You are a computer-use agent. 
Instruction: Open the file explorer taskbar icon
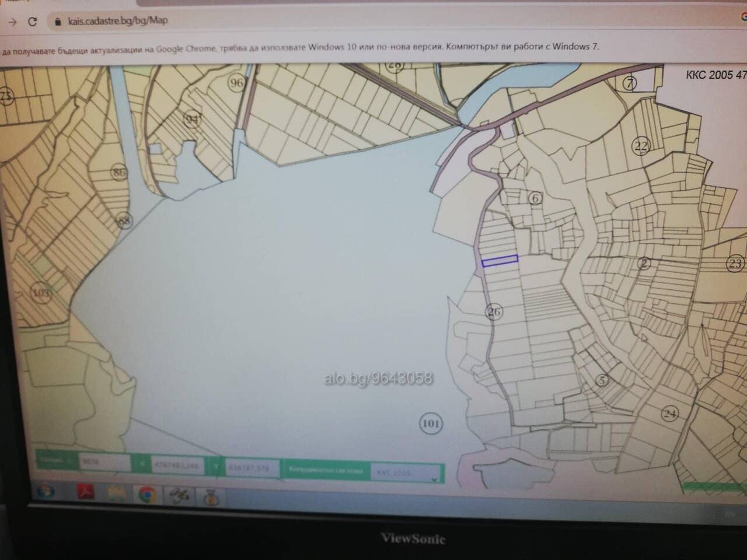tap(117, 494)
